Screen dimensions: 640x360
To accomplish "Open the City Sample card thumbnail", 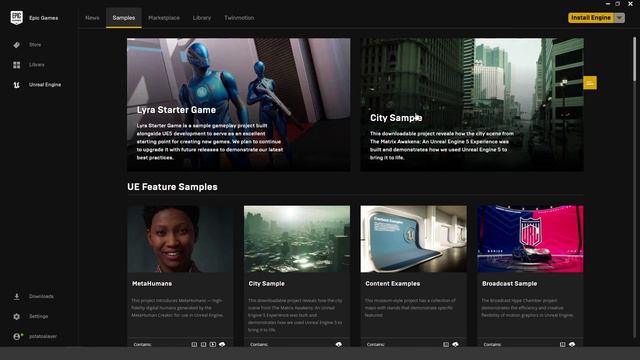I will click(297, 239).
